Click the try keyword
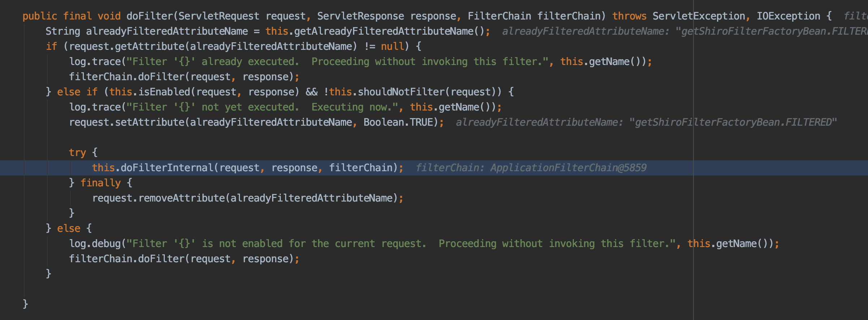The width and height of the screenshot is (868, 320). [x=77, y=153]
